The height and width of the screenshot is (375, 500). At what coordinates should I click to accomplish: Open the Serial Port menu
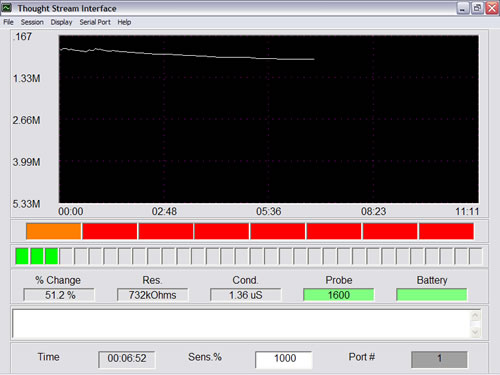click(95, 22)
